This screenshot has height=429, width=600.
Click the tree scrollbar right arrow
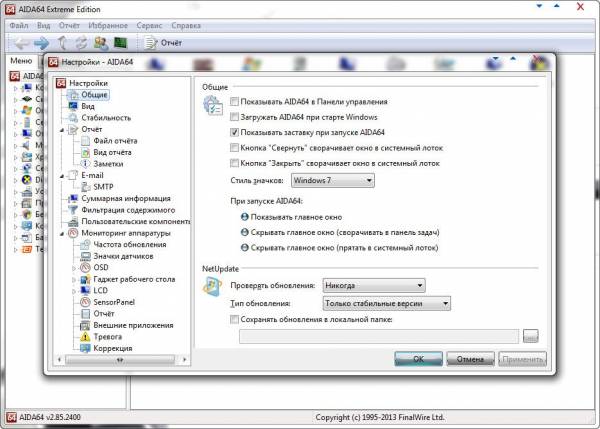185,360
